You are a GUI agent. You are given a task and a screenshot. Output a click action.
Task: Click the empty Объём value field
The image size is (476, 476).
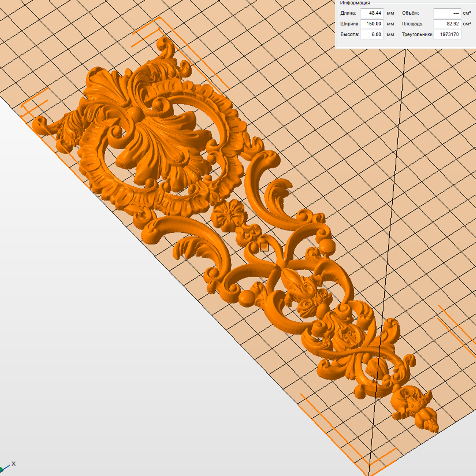point(447,13)
